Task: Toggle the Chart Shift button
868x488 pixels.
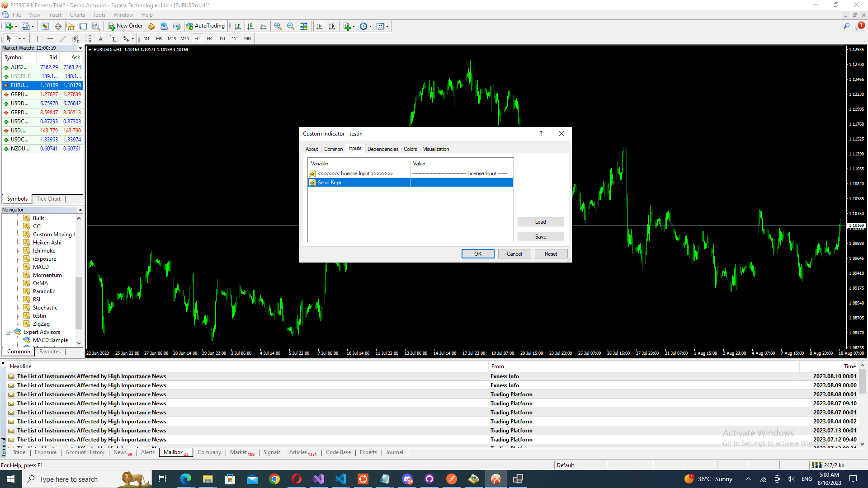Action: click(x=332, y=26)
